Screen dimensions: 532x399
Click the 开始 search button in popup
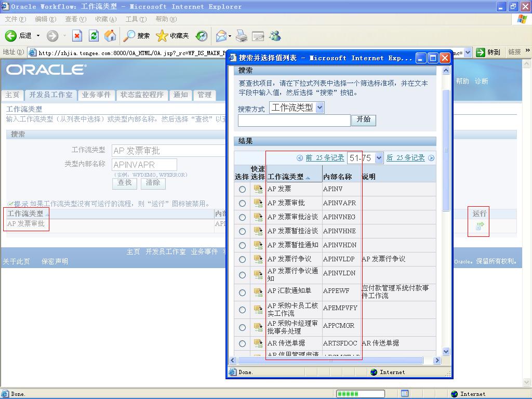(x=363, y=120)
